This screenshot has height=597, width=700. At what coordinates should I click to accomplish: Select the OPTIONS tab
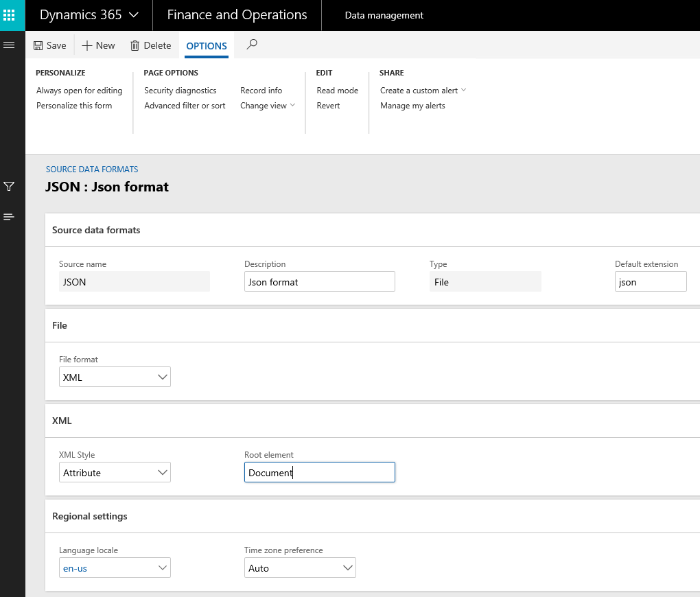[207, 46]
